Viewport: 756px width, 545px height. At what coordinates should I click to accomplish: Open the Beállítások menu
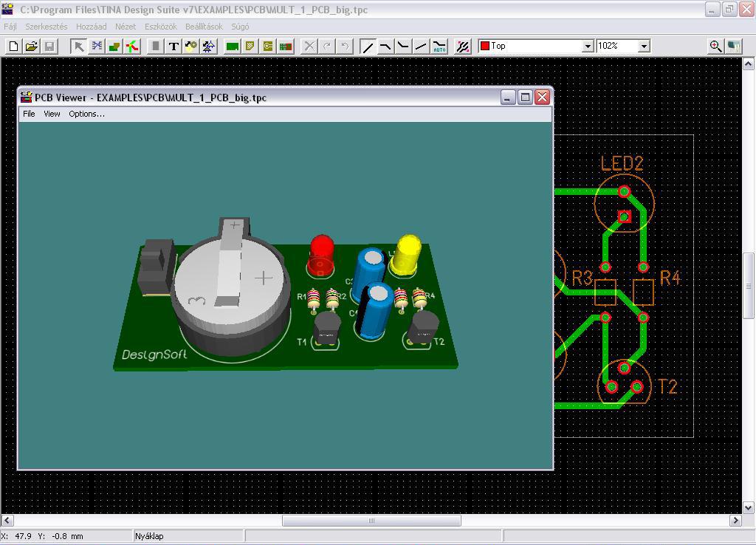(204, 27)
